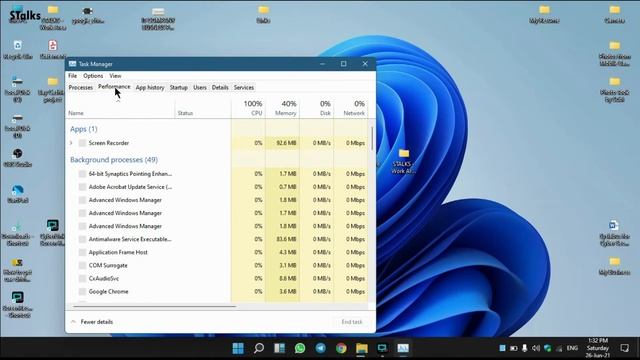Click the Windows Security shield tray icon
This screenshot has width=640, height=360.
point(548,348)
